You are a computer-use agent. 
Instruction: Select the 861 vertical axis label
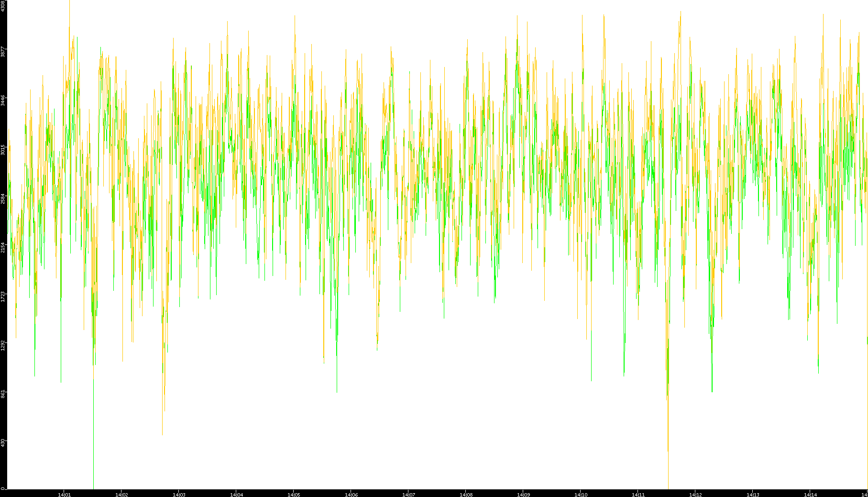click(x=3, y=394)
